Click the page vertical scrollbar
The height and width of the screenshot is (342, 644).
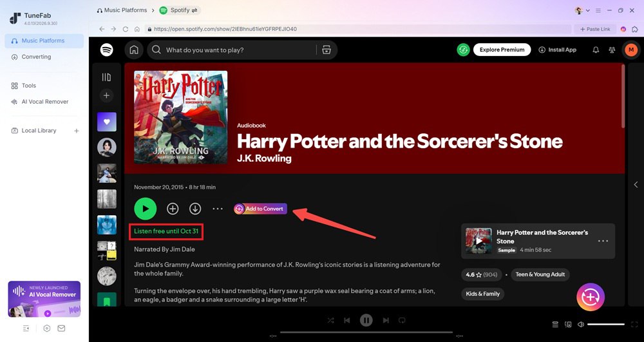623,97
